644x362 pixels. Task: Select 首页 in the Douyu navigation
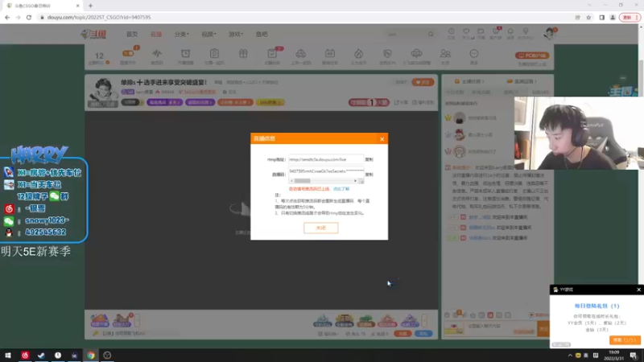click(132, 34)
